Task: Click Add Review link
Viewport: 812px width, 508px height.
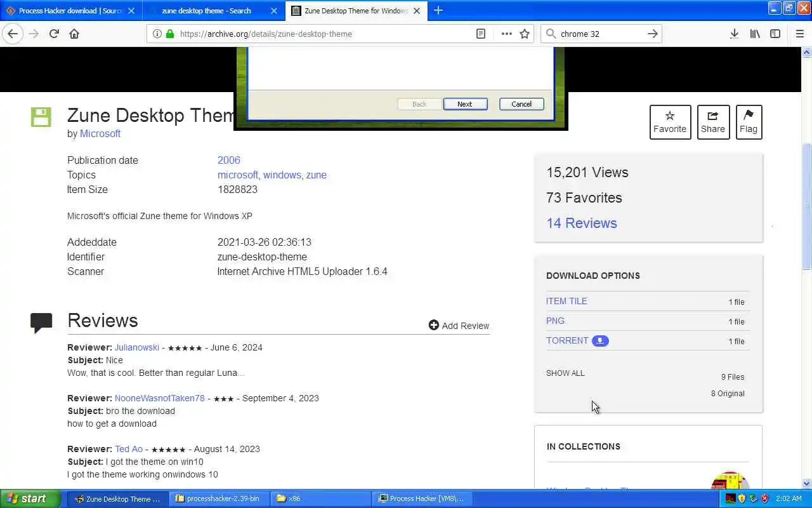Action: tap(459, 326)
